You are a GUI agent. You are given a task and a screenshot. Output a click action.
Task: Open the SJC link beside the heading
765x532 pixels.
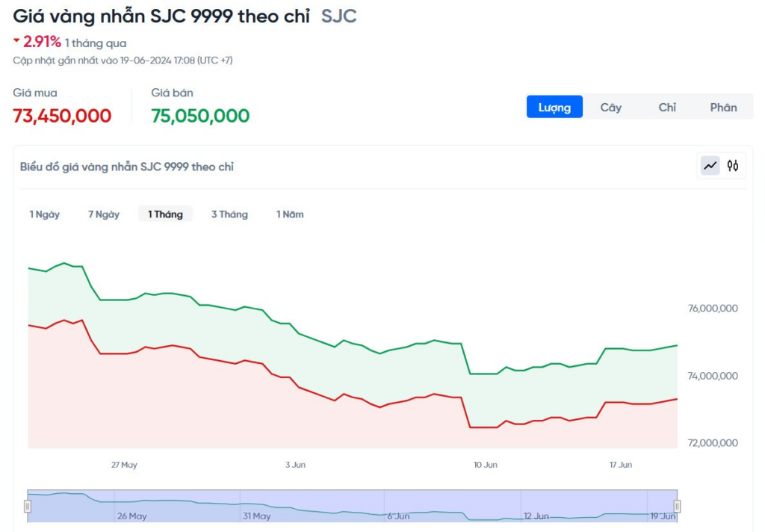tap(339, 16)
